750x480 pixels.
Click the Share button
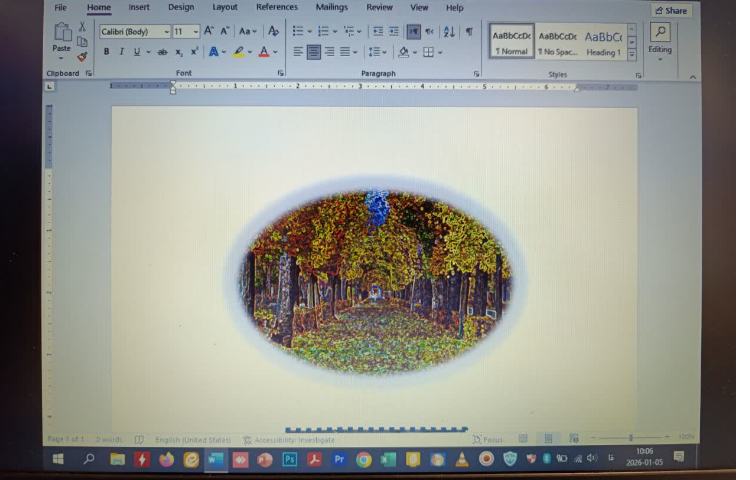click(671, 11)
